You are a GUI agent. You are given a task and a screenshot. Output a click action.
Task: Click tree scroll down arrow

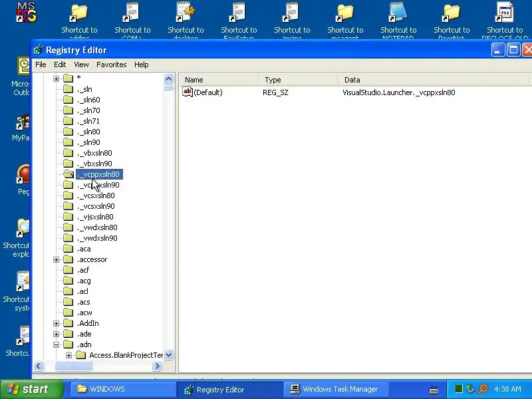tap(169, 355)
